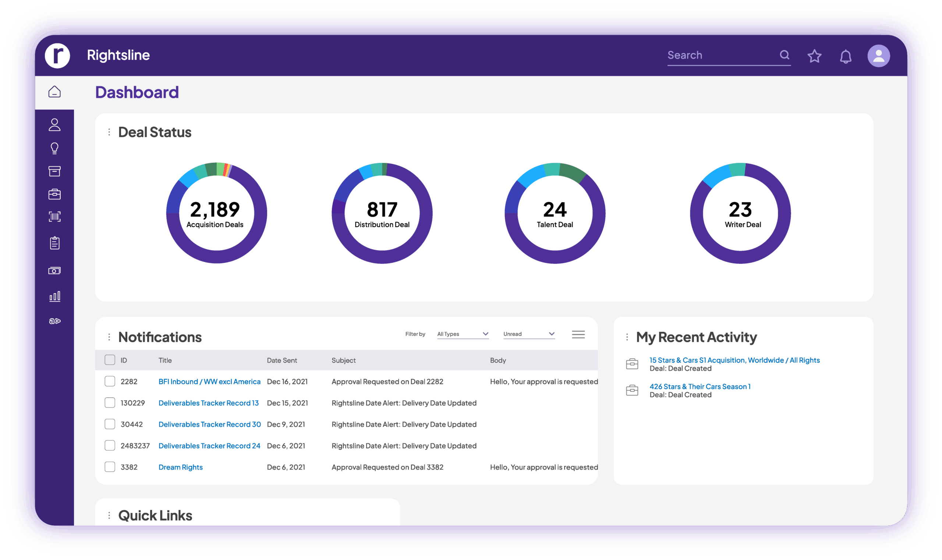The image size is (942, 560).
Task: Open the money financials sidebar icon
Action: [x=55, y=270]
